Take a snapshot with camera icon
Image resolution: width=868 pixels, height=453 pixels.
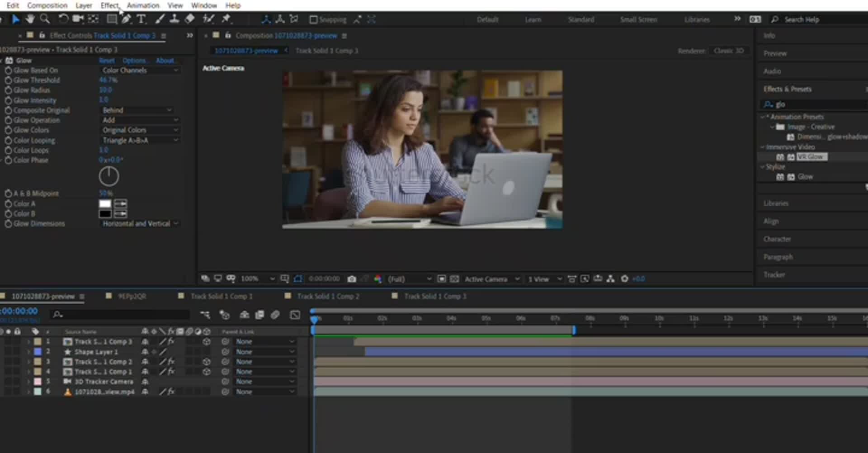point(352,279)
